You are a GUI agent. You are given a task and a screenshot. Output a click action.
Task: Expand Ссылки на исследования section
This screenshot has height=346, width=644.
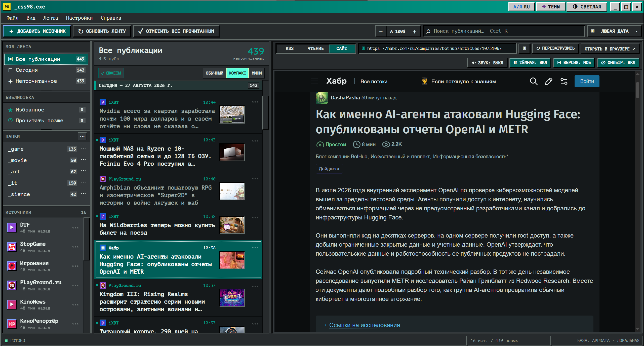coord(364,325)
